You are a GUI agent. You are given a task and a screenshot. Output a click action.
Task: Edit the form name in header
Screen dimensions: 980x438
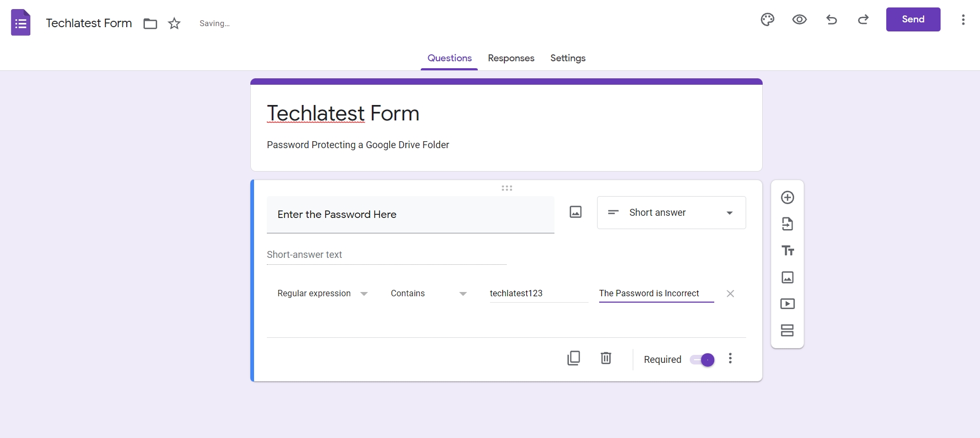pyautogui.click(x=89, y=23)
